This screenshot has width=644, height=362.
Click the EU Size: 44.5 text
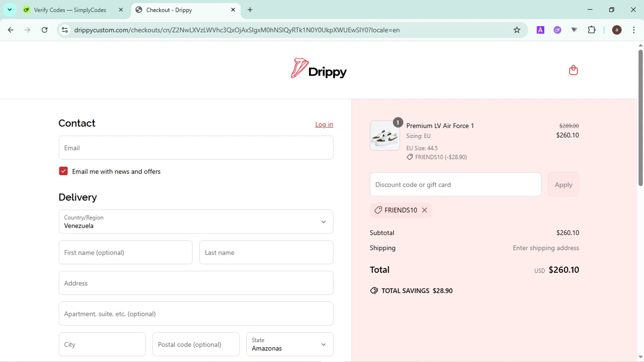[422, 148]
